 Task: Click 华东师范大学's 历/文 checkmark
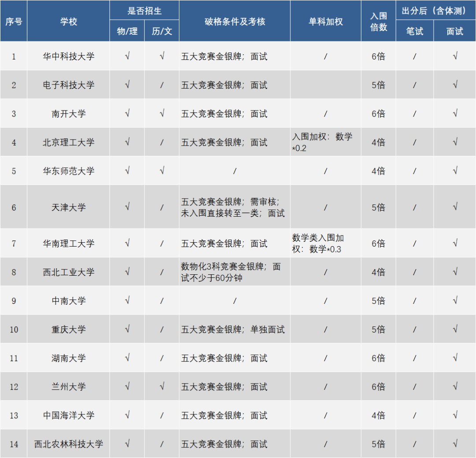tap(162, 171)
